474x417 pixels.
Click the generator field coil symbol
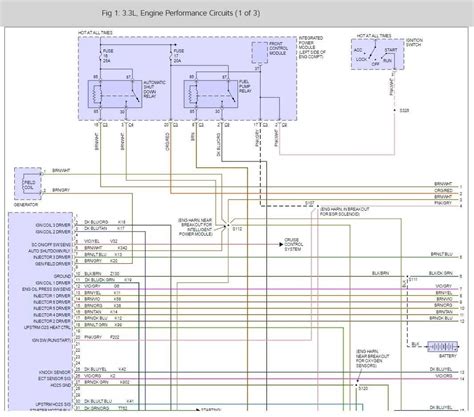[x=28, y=184]
